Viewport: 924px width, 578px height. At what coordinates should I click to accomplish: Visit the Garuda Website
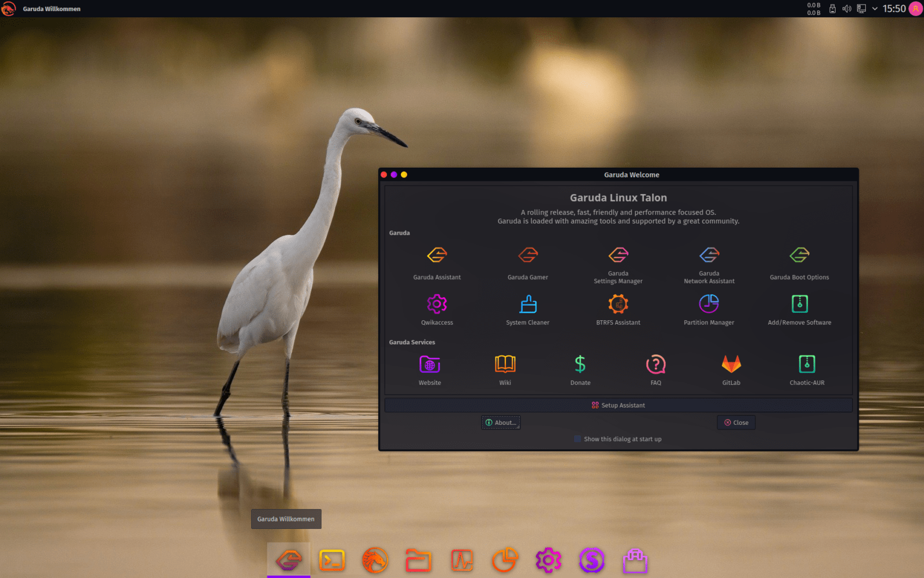[430, 370]
